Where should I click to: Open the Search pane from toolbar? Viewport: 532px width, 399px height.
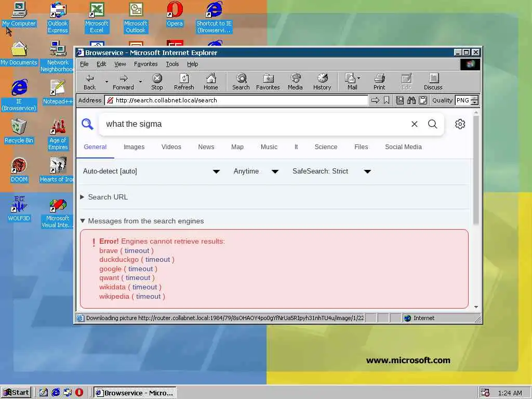[x=241, y=82]
